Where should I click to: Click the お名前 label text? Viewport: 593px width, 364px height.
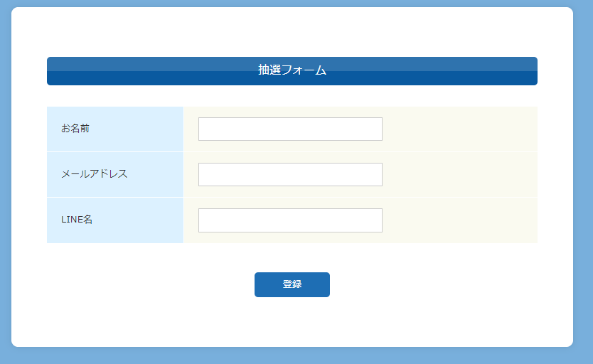coord(75,129)
